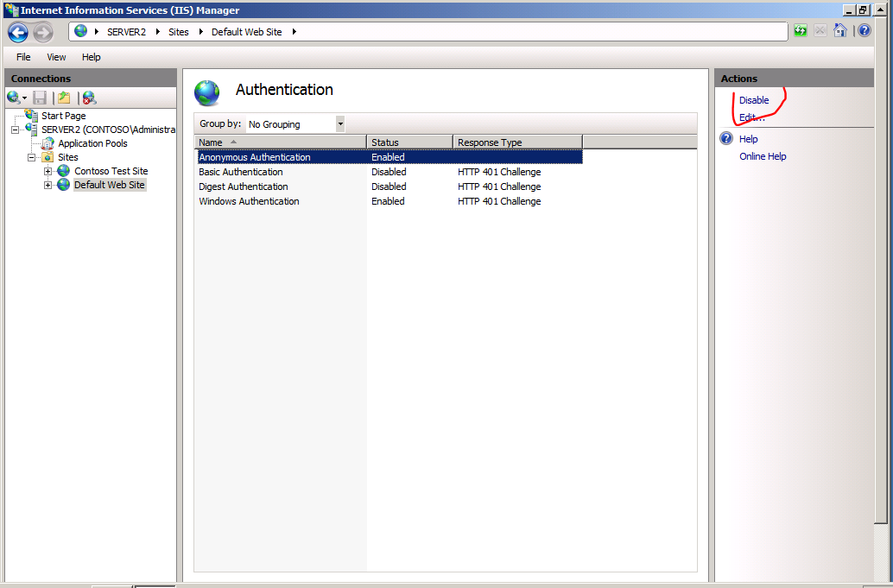Click Disable in Actions pane
The height and width of the screenshot is (588, 893).
tap(754, 100)
